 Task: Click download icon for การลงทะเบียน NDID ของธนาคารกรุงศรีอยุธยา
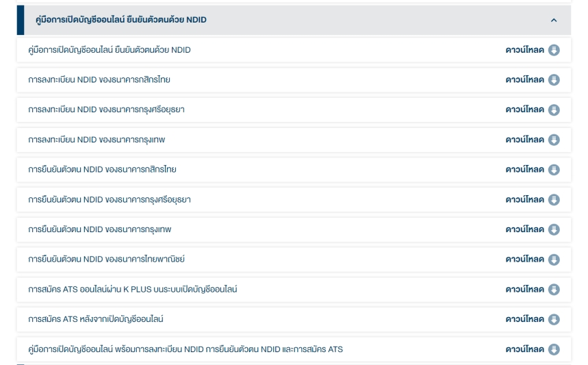554,110
